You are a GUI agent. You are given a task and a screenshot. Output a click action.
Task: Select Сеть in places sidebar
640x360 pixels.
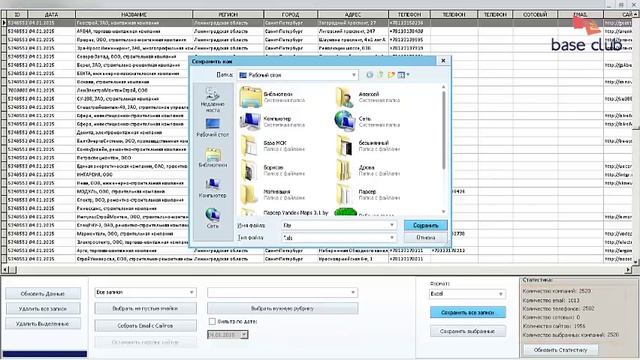pyautogui.click(x=213, y=218)
